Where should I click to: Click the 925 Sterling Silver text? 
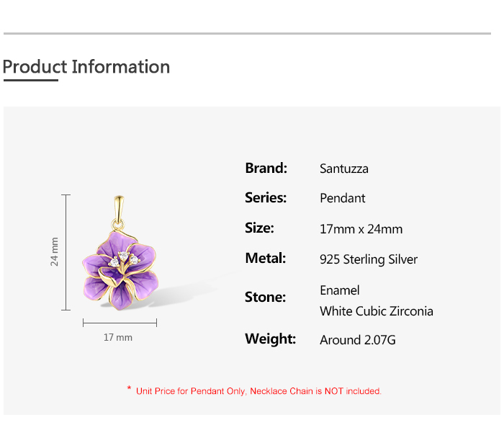click(369, 259)
